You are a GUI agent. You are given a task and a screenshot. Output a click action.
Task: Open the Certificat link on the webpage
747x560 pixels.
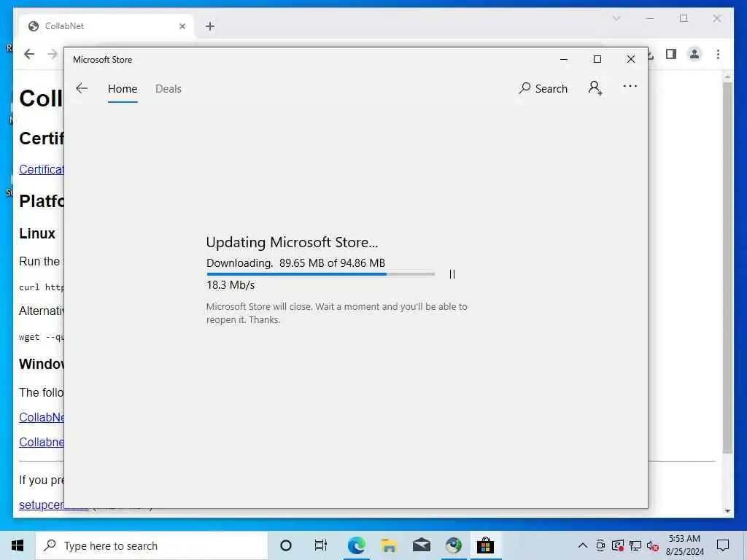pos(42,169)
